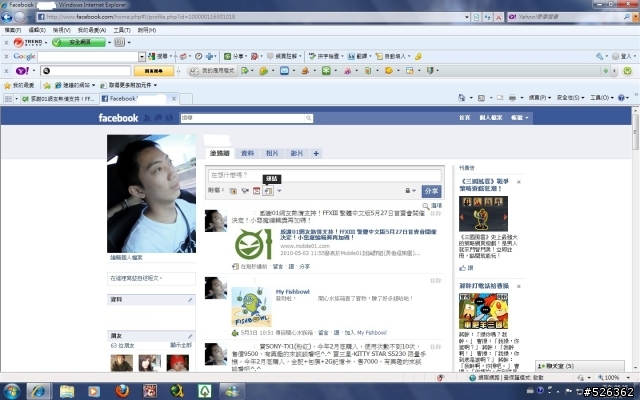Click the IE refresh icon beside the address bar
The width and height of the screenshot is (640, 400).
point(487,17)
